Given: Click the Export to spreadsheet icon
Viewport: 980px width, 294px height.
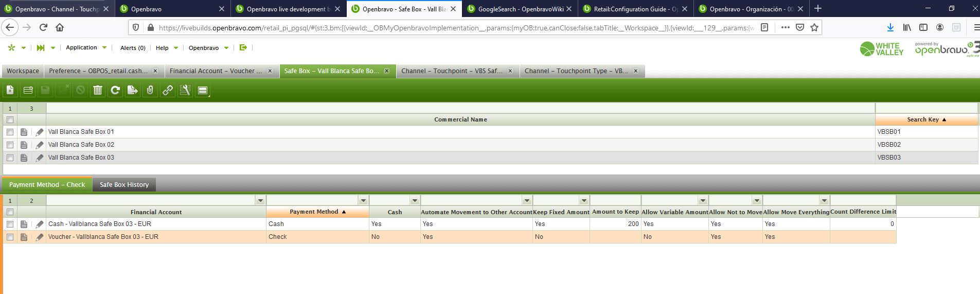Looking at the screenshot, I should point(133,90).
